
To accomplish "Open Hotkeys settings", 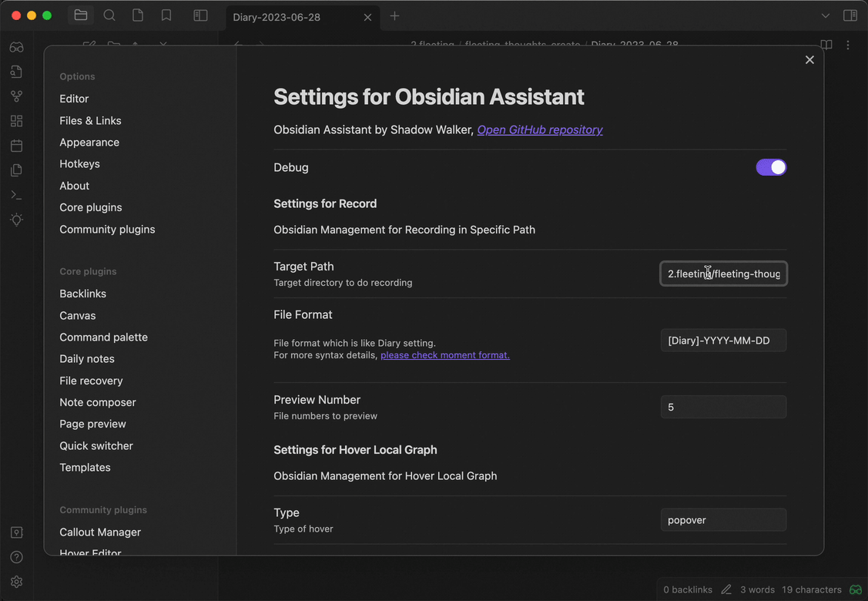I will click(80, 164).
